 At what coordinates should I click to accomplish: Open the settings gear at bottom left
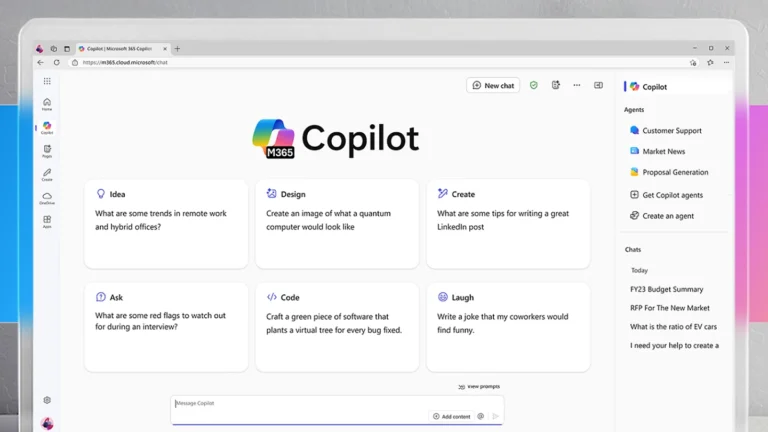click(47, 400)
